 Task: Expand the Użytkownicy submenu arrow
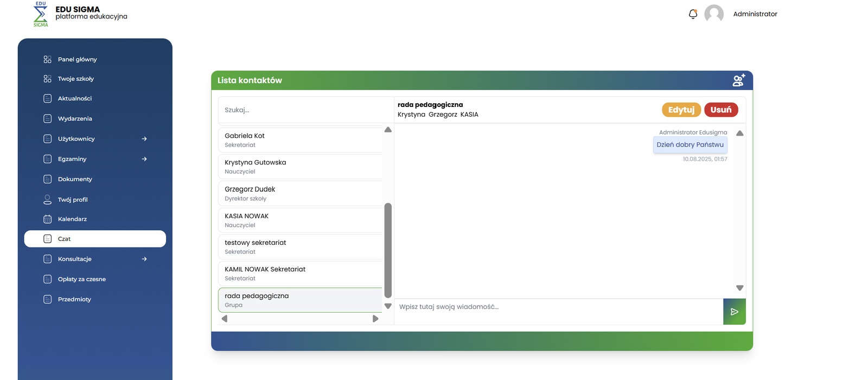click(144, 139)
